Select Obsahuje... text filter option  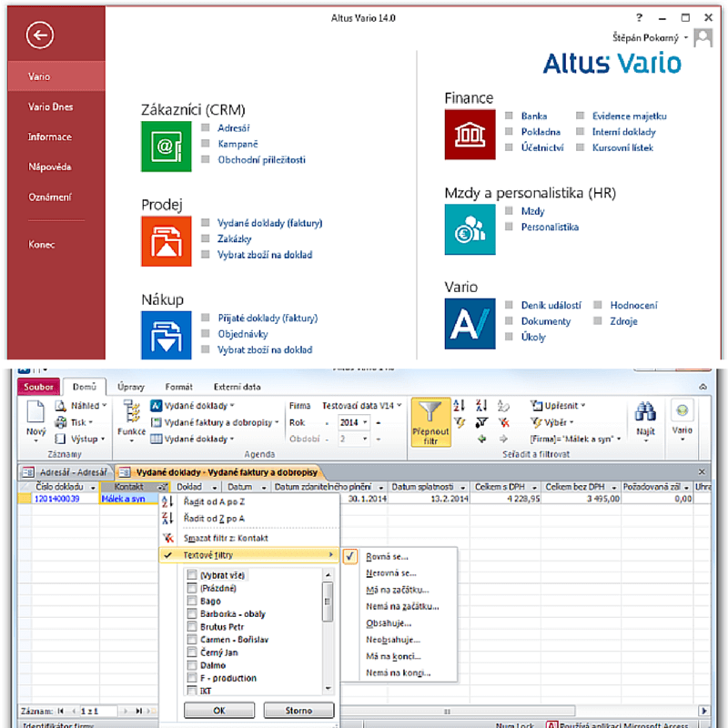pyautogui.click(x=389, y=623)
